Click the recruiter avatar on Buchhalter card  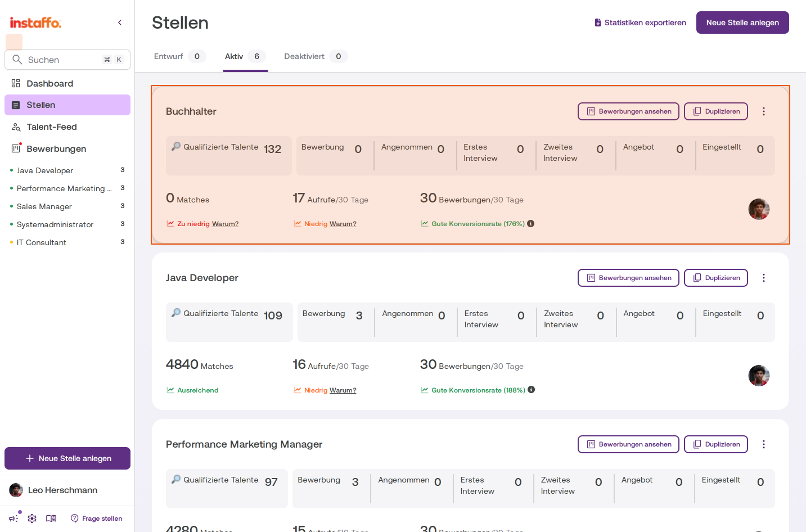click(x=759, y=209)
